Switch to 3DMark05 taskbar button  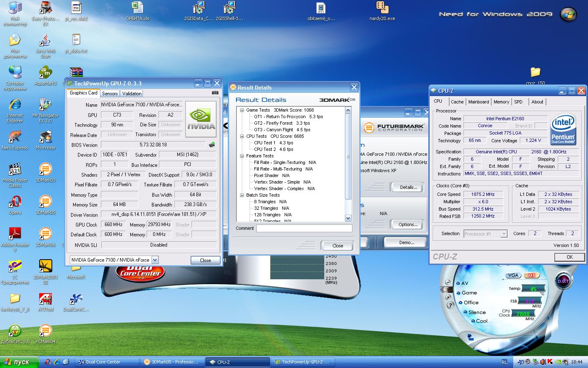click(x=172, y=362)
